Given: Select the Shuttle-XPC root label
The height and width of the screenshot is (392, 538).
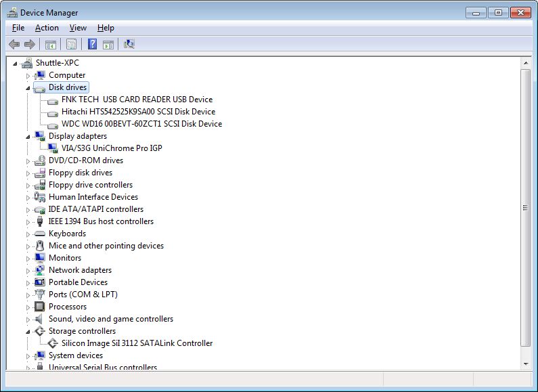Looking at the screenshot, I should (x=58, y=63).
